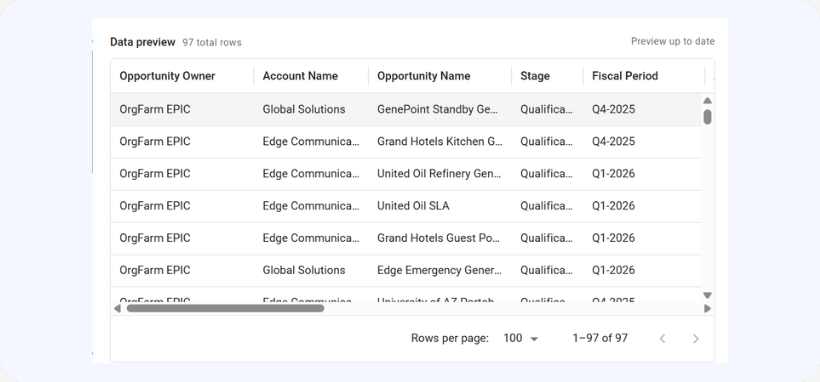Sort by Opportunity Owner column header
The image size is (820, 382).
click(x=167, y=76)
